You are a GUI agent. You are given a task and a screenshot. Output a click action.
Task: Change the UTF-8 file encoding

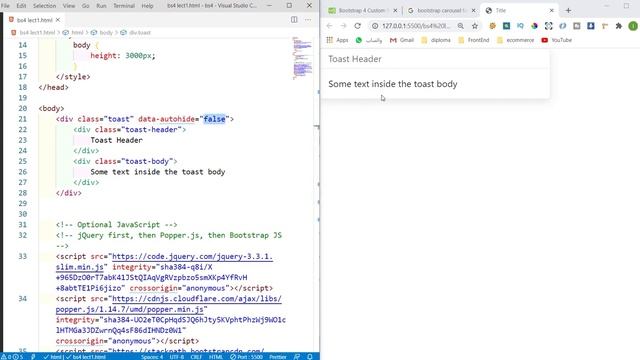coord(177,357)
